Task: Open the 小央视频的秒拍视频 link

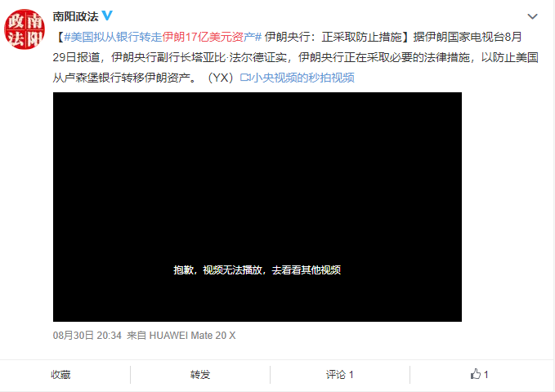Action: [x=303, y=78]
